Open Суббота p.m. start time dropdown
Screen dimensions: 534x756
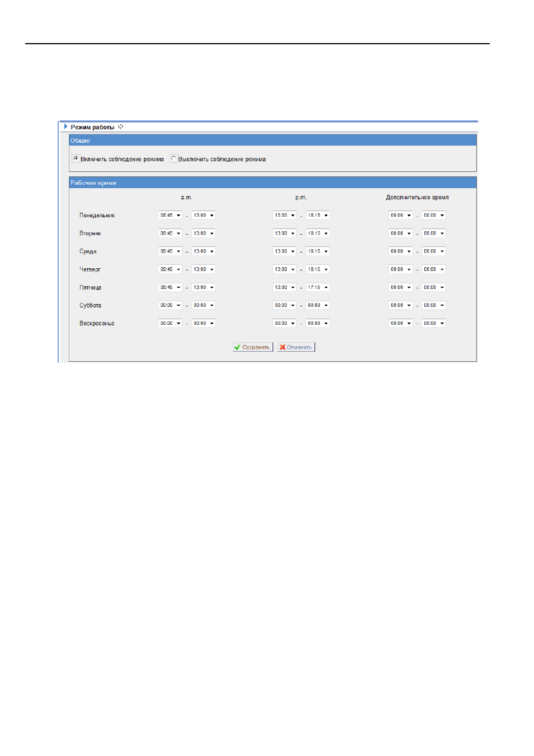click(284, 305)
